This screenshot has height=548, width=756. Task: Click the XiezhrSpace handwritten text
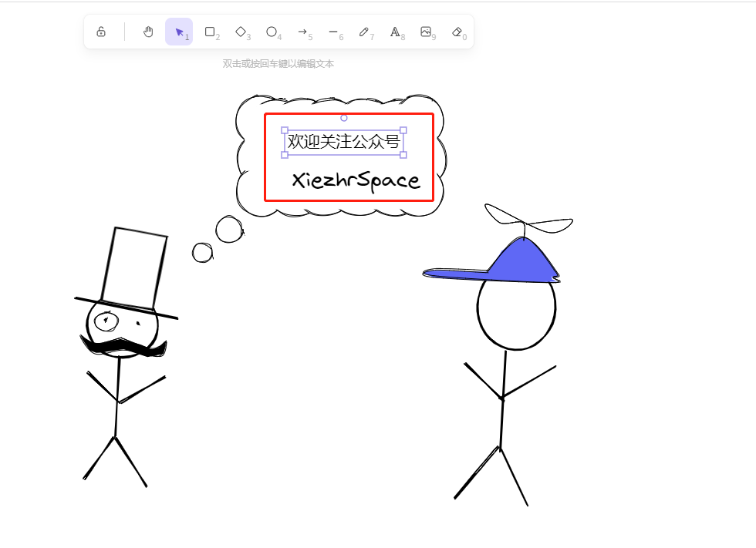click(356, 180)
